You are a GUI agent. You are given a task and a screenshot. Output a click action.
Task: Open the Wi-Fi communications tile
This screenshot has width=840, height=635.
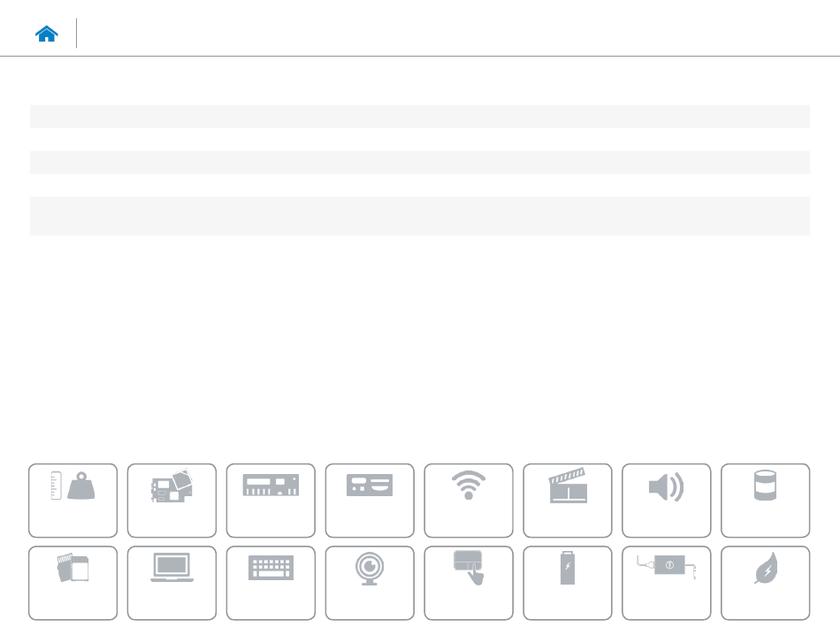tap(469, 501)
